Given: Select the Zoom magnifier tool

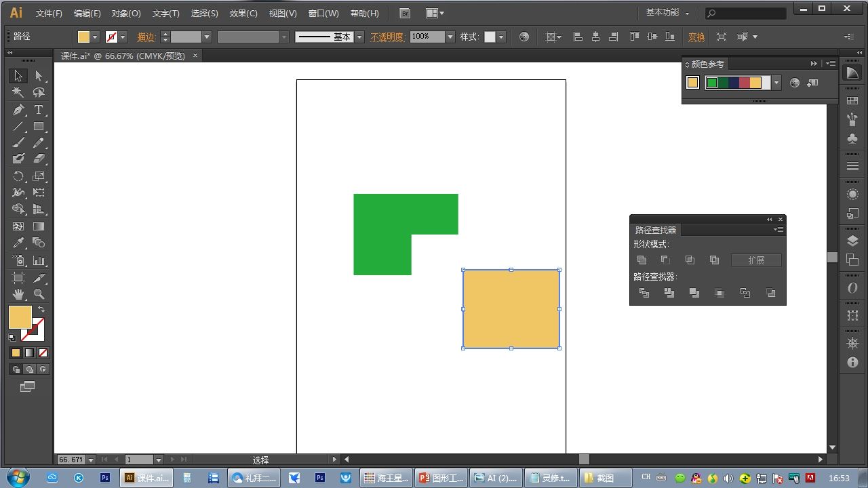Looking at the screenshot, I should point(39,294).
